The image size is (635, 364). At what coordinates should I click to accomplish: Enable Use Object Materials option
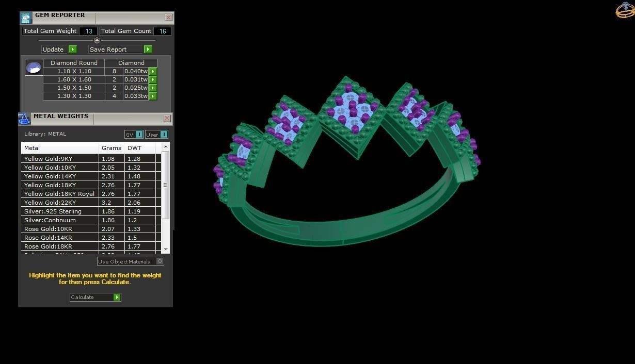[x=160, y=261]
